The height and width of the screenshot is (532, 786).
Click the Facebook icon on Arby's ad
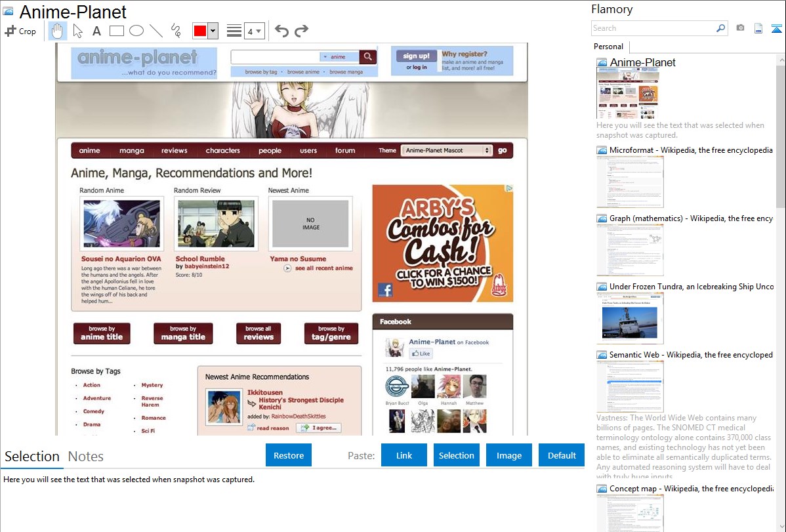pos(385,290)
